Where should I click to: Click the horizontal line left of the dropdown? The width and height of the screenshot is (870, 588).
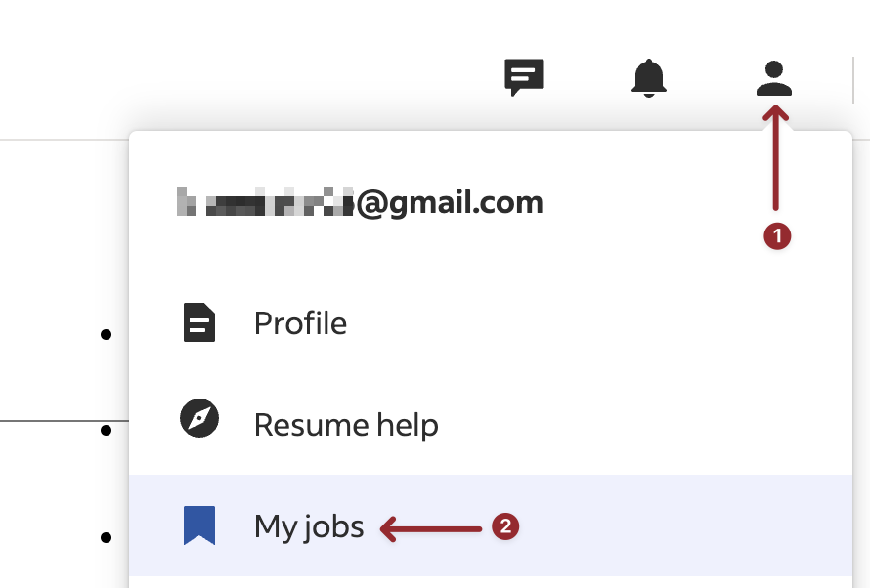[64, 421]
